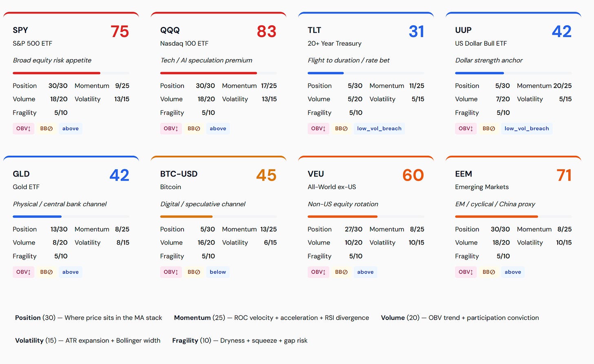Click 'Broad equity risk appetite' text
Image resolution: width=594 pixels, height=364 pixels.
point(52,60)
